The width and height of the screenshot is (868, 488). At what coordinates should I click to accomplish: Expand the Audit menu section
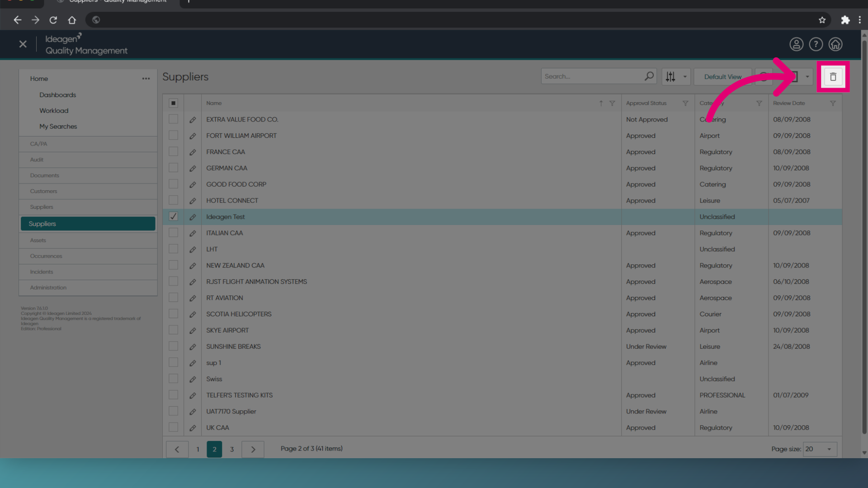coord(88,160)
